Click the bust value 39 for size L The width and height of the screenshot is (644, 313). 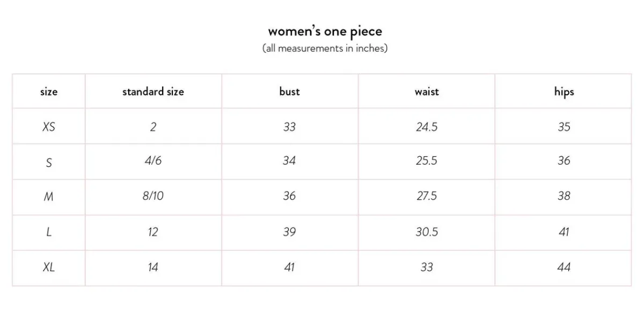289,232
